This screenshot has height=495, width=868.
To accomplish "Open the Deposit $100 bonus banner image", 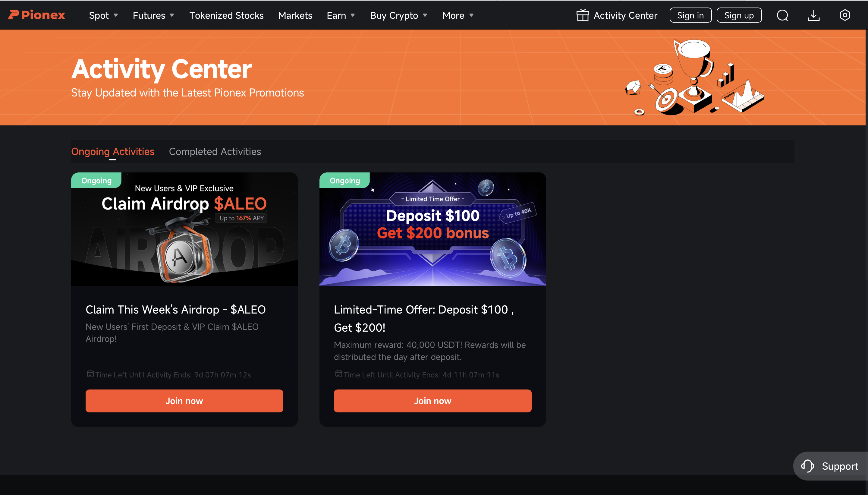I will click(432, 229).
